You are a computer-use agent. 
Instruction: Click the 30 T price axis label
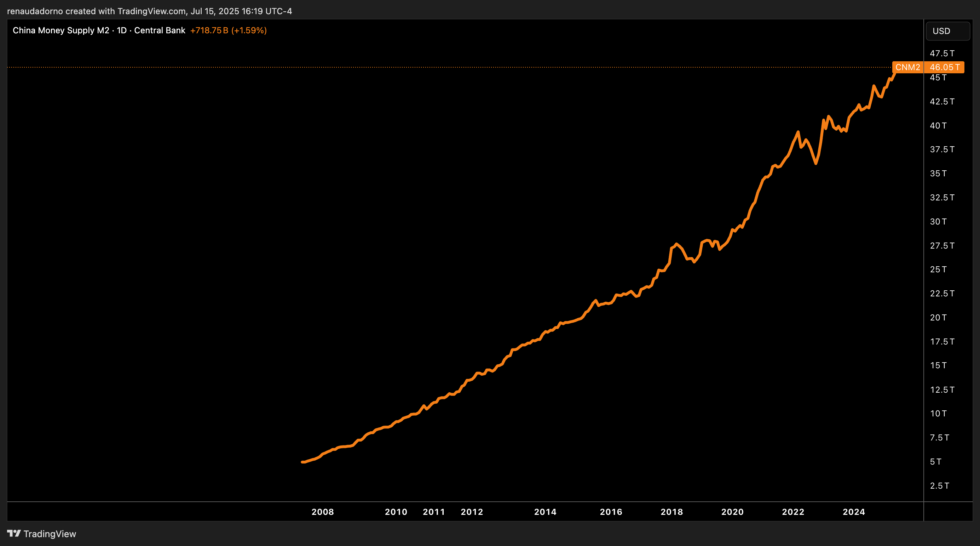pos(938,222)
